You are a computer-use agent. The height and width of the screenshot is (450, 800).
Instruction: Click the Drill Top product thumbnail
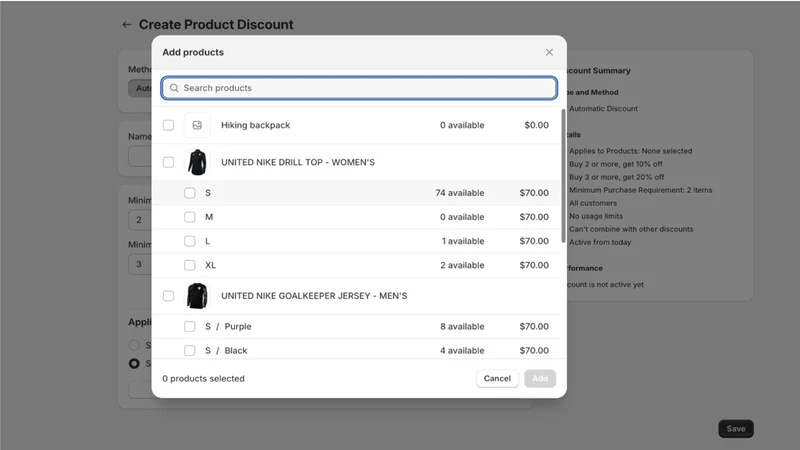[x=197, y=162]
